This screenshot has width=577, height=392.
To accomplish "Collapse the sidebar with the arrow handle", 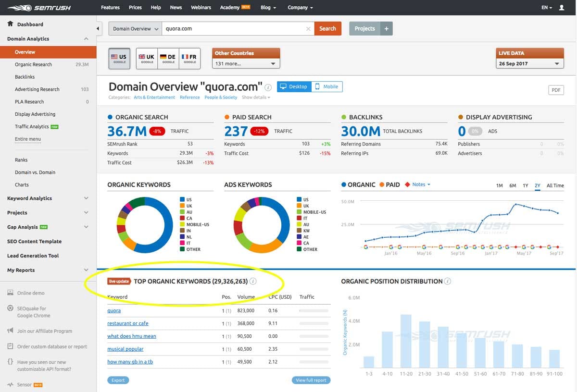I will click(98, 29).
